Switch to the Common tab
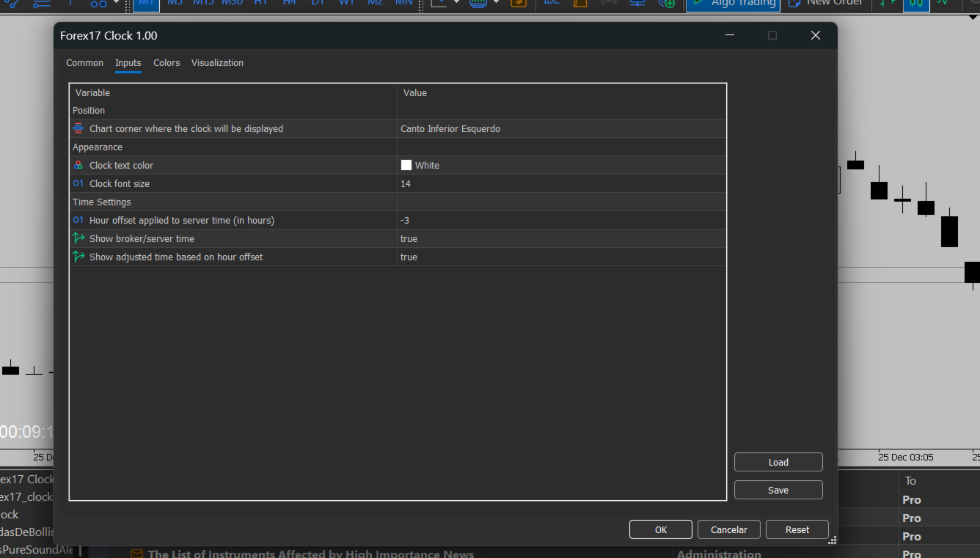 85,63
